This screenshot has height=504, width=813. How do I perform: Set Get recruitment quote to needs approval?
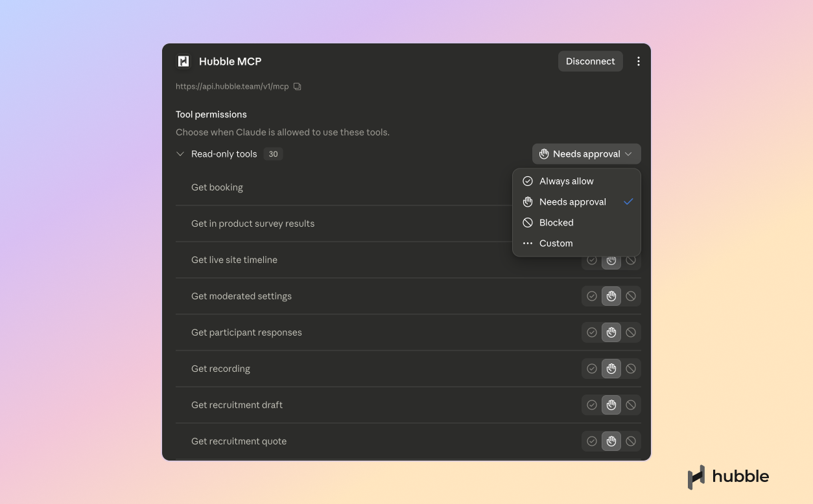[611, 441]
